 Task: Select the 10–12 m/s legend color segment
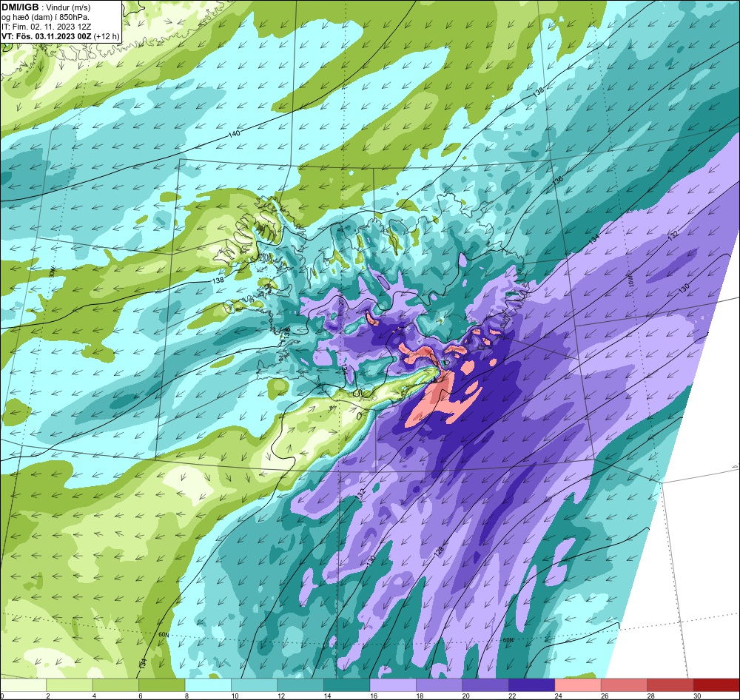click(x=255, y=684)
